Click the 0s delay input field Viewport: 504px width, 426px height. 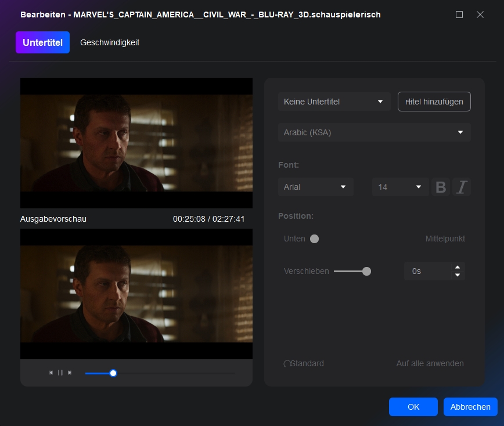pos(427,271)
